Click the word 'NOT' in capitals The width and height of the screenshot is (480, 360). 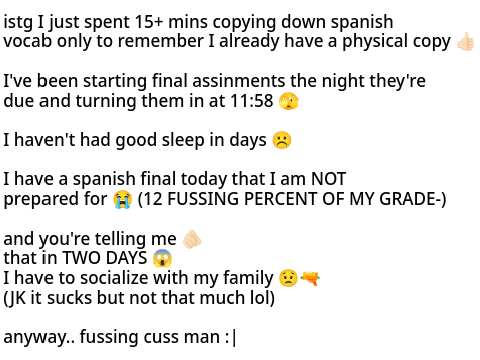click(x=328, y=179)
